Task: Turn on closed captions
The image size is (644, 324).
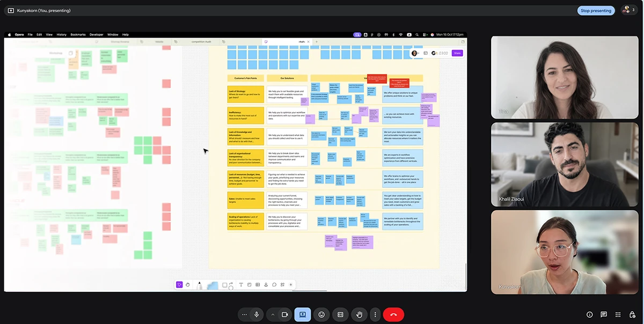Action: [340, 314]
